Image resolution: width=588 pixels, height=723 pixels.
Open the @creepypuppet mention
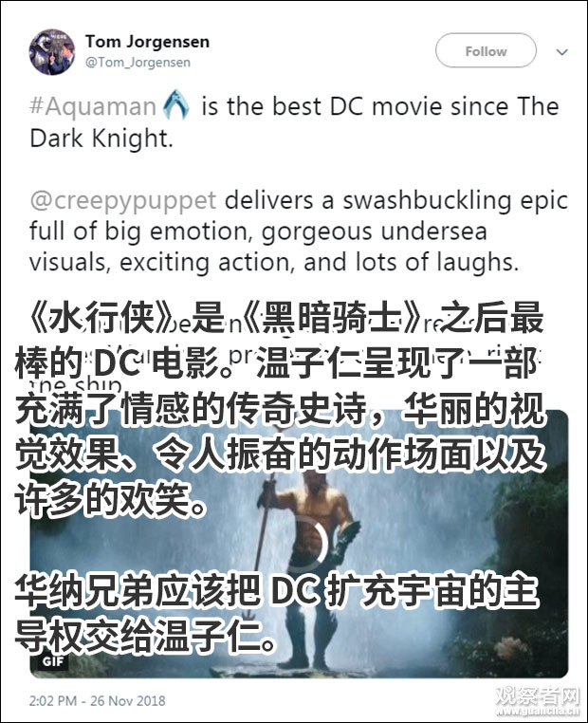click(122, 201)
